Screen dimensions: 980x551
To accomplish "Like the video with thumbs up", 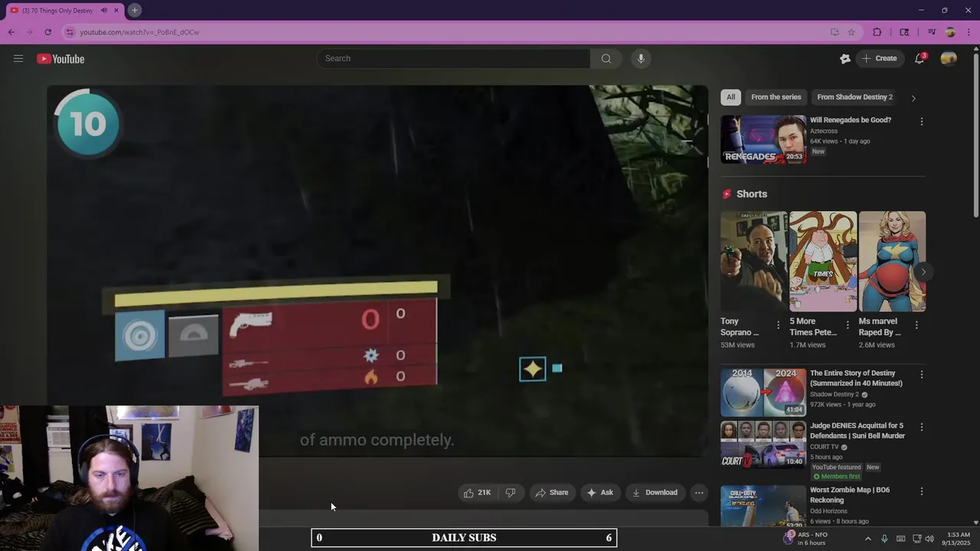I will 477,493.
